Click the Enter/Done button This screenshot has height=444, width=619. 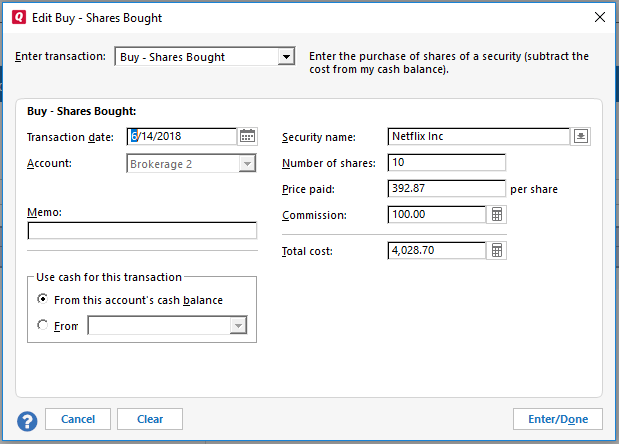coord(557,419)
